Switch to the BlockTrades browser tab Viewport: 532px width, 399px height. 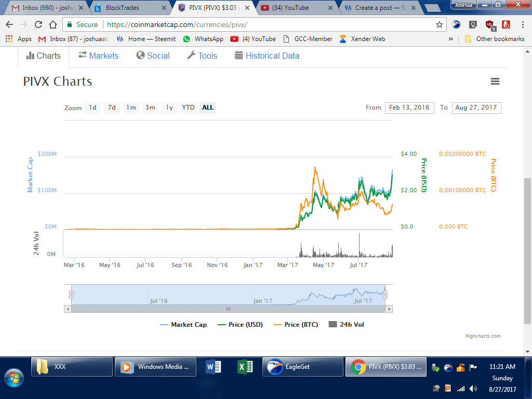[x=130, y=8]
